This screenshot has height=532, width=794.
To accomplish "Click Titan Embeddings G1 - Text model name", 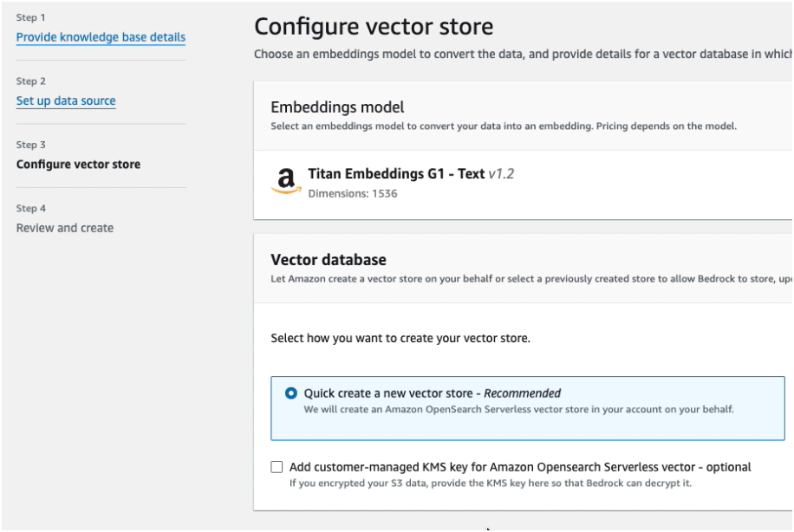I will pos(396,173).
